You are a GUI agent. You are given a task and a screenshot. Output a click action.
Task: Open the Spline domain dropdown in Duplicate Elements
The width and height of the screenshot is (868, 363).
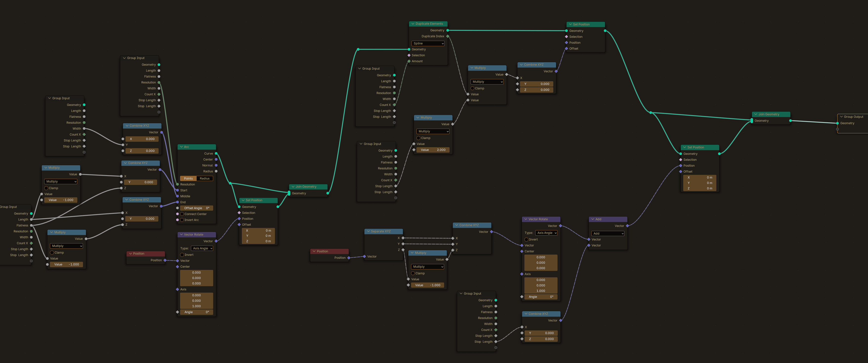(428, 43)
